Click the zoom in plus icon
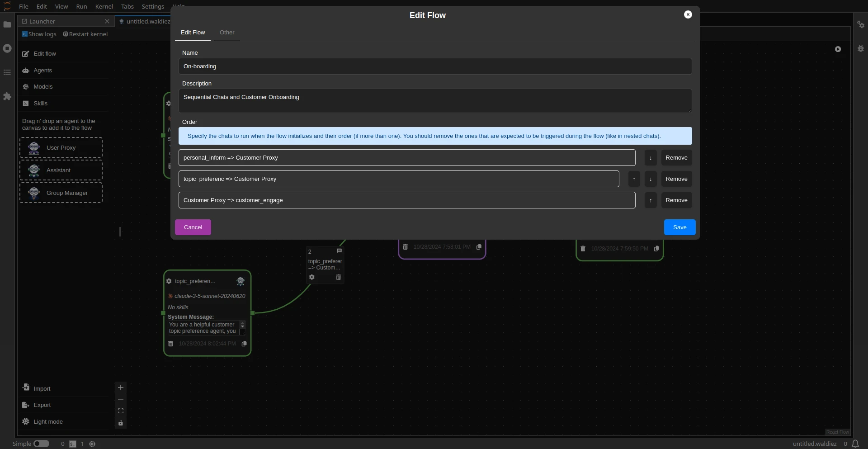 pyautogui.click(x=121, y=388)
